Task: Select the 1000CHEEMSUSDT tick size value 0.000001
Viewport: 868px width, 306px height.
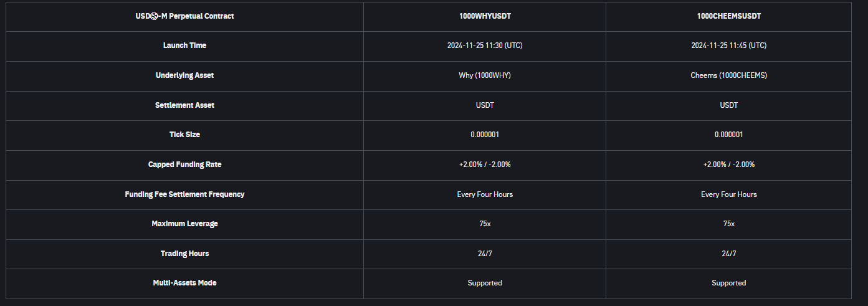Action: click(x=728, y=135)
